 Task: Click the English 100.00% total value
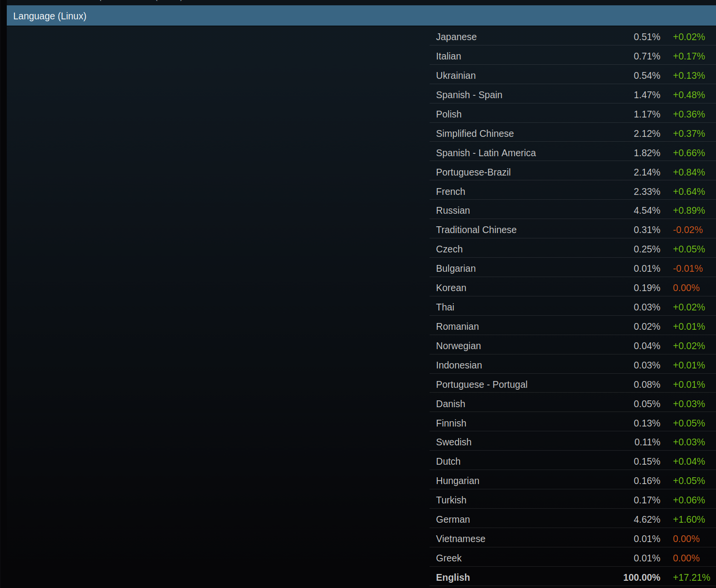pyautogui.click(x=641, y=577)
